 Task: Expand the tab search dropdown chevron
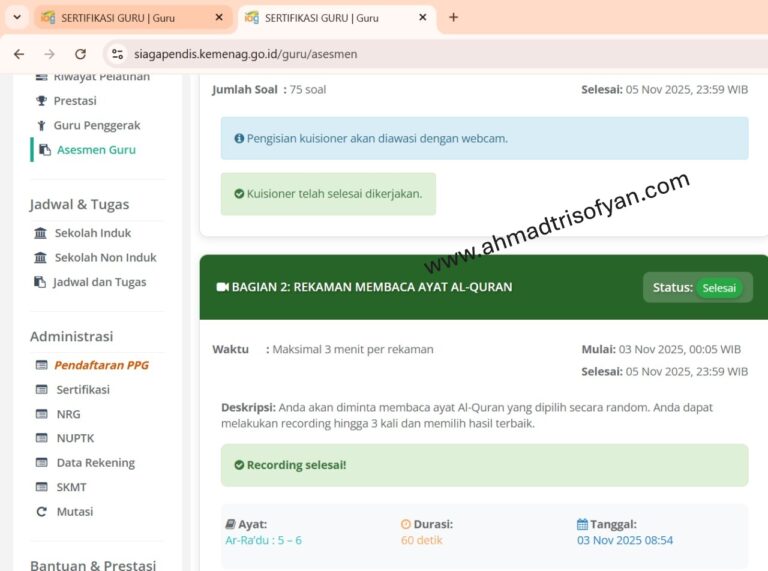17,17
